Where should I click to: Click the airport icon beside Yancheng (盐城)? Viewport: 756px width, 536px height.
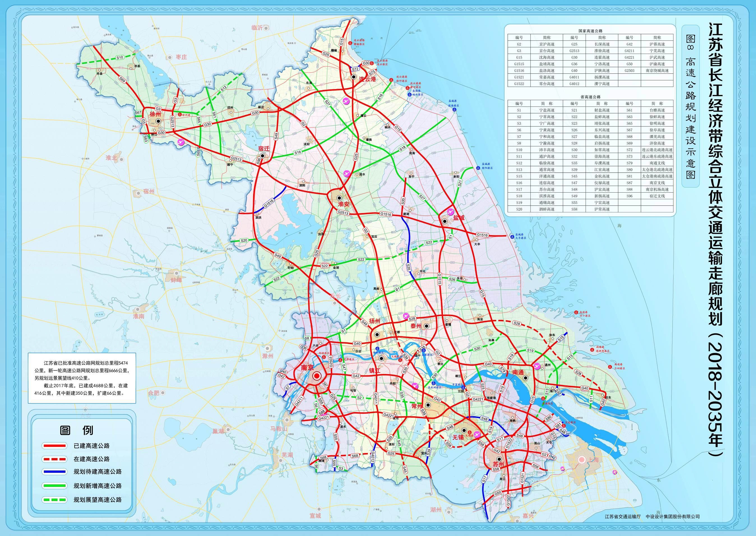[450, 212]
